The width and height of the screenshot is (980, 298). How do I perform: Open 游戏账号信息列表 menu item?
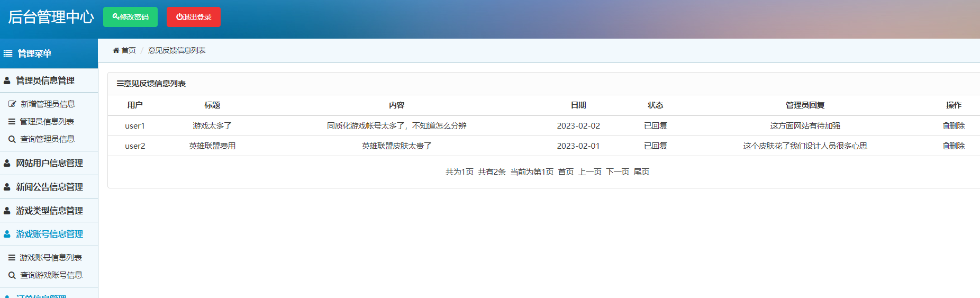click(51, 257)
